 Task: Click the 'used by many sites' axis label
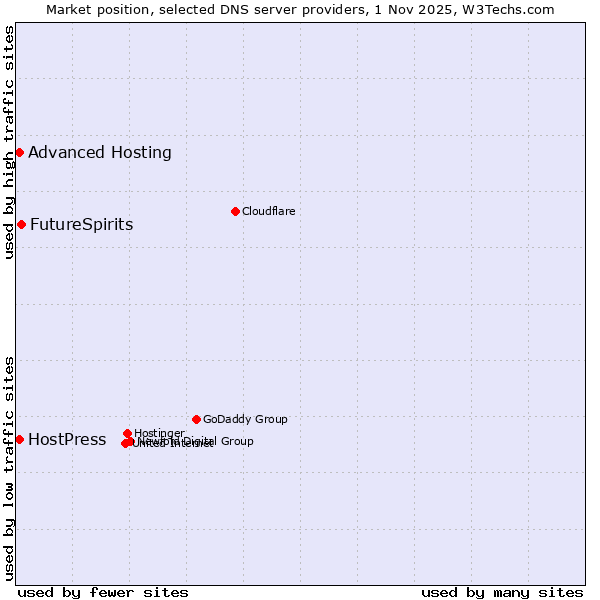click(502, 592)
